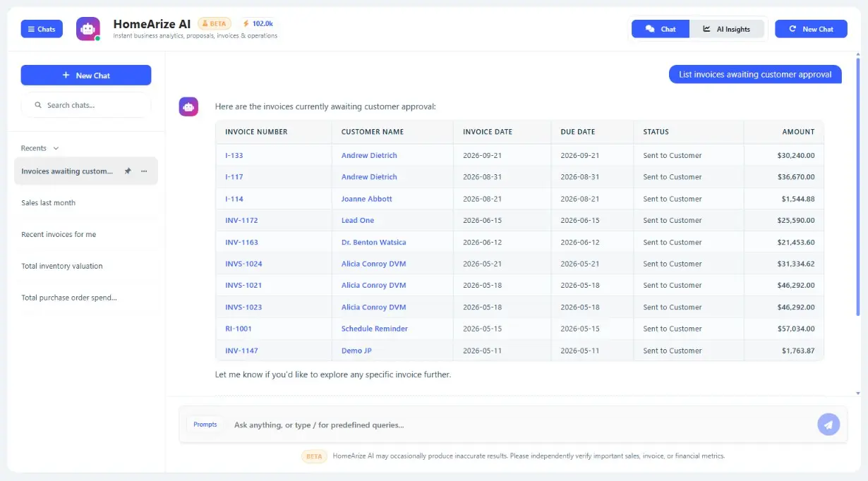Open invoice INVS-1021
The image size is (868, 481).
243,286
